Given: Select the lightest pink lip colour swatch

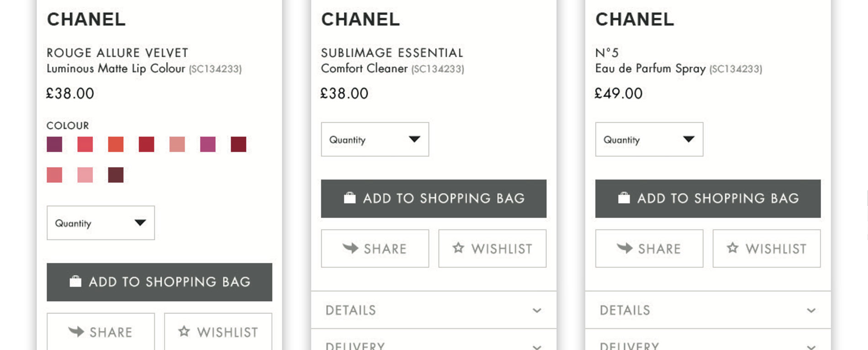Looking at the screenshot, I should coord(85,175).
